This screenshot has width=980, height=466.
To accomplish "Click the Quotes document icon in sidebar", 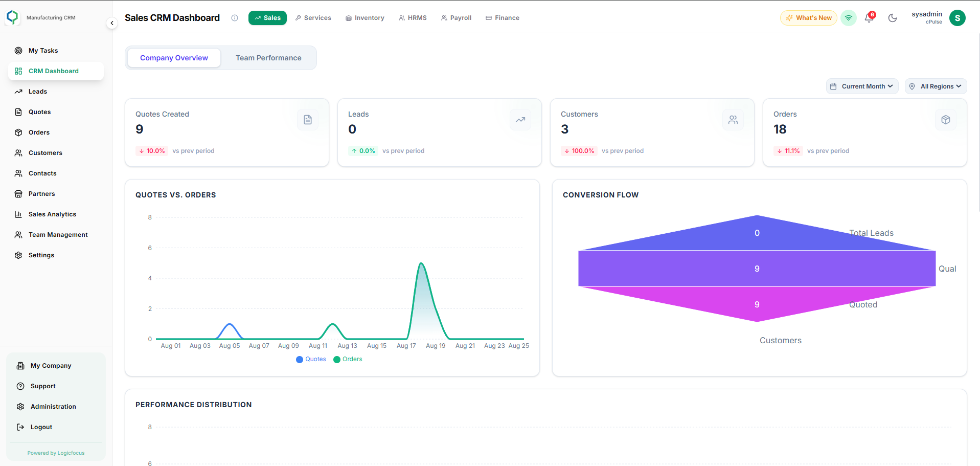I will click(x=18, y=112).
